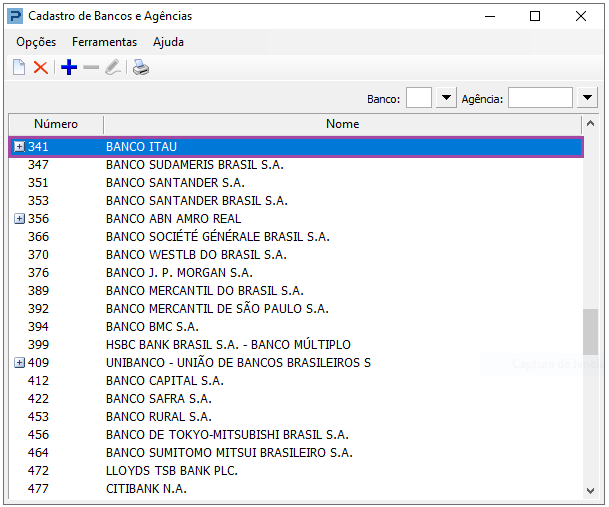Viewport: 609px width, 507px height.
Task: Select row BANCO RURAL S.A.
Action: pos(296,416)
